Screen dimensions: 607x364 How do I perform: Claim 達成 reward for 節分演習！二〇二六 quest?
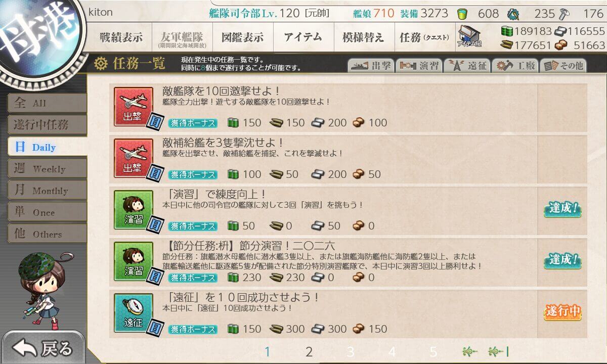click(x=562, y=260)
